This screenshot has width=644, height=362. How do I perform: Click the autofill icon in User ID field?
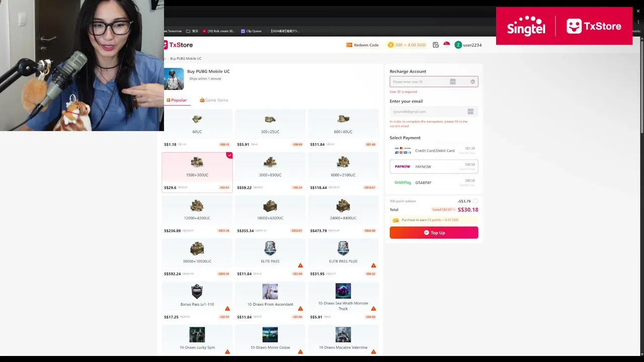coord(453,81)
